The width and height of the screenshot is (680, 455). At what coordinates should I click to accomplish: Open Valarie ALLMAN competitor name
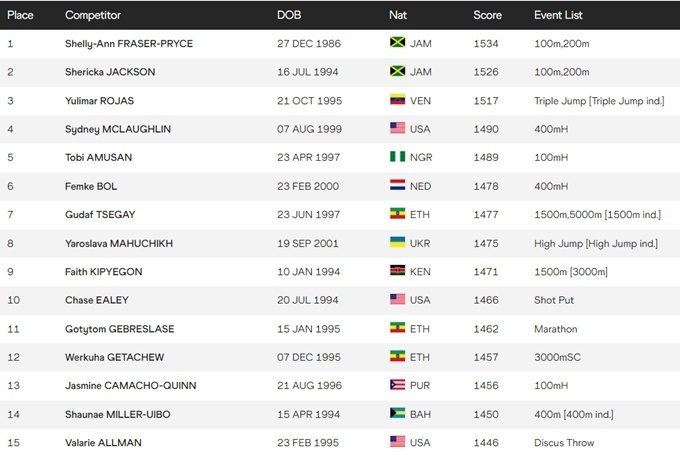tap(105, 442)
